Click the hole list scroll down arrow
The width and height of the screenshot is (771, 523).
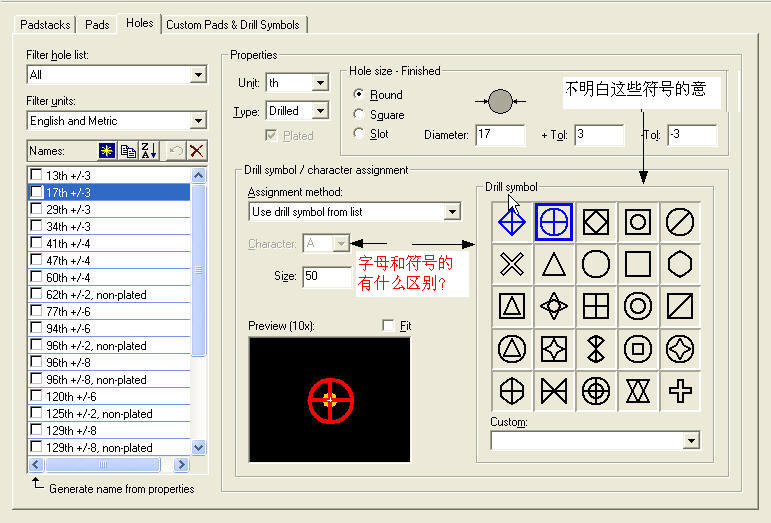[199, 447]
